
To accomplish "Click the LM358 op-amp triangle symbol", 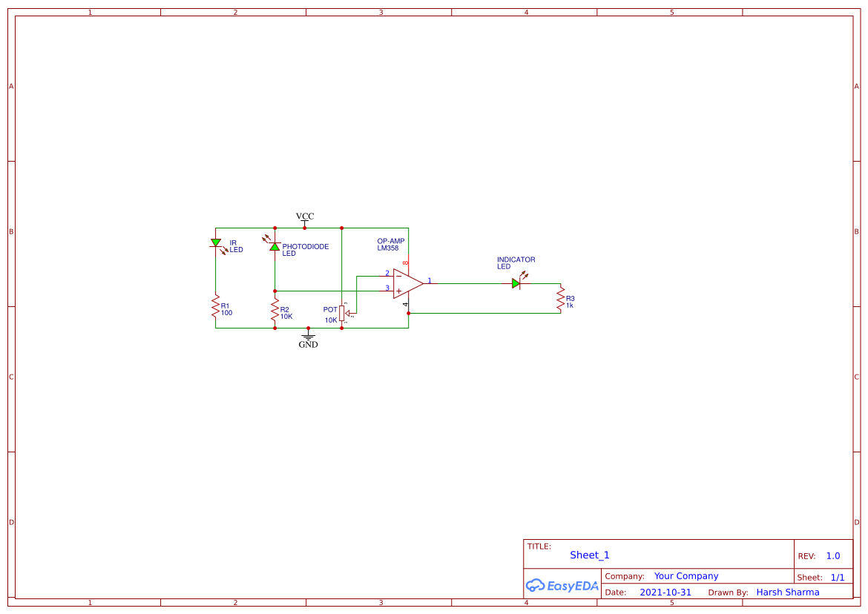I will [407, 283].
